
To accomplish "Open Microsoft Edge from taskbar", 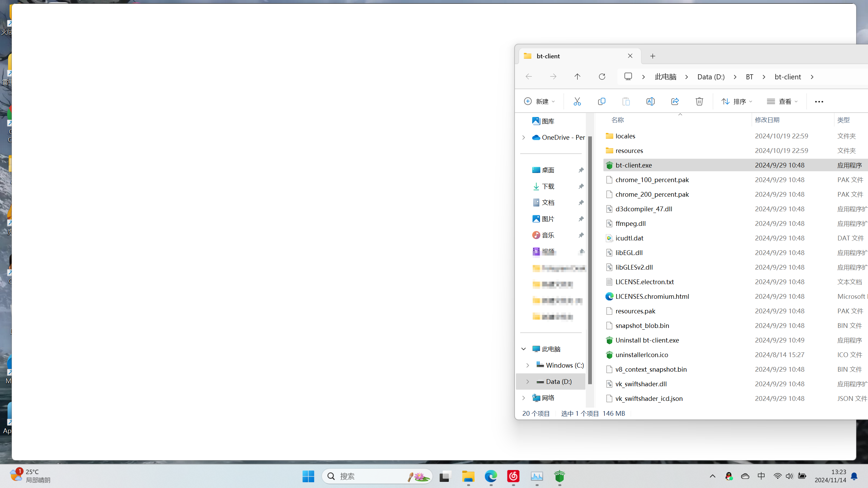I will coord(490,476).
